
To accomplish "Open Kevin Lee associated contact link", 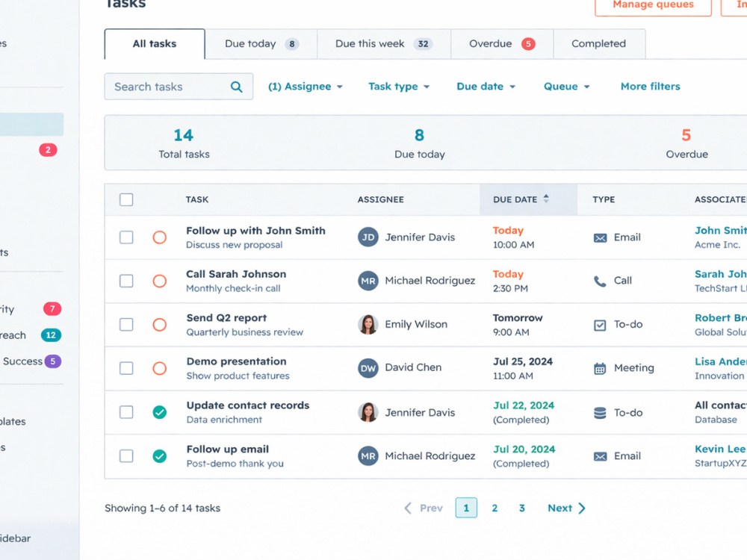I will [720, 449].
